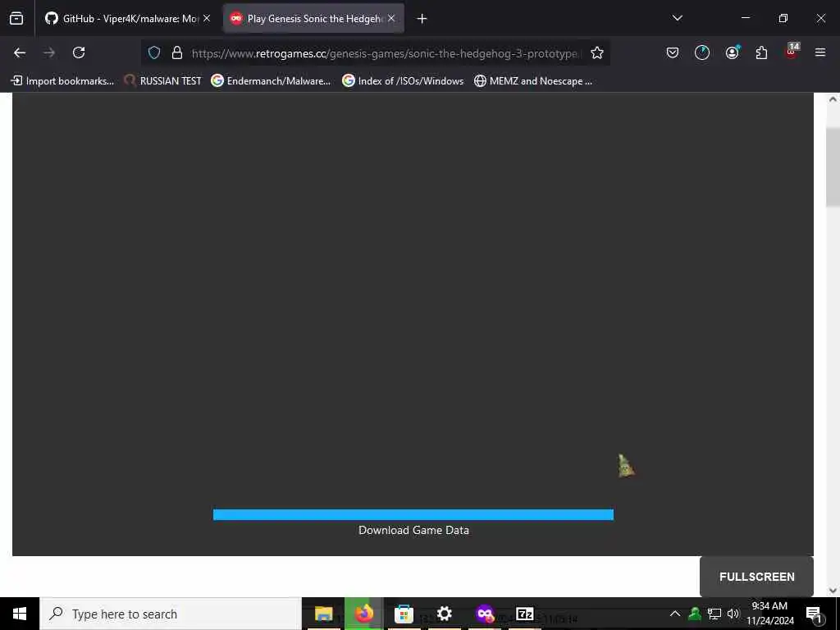The height and width of the screenshot is (630, 840).
Task: Reload the current page
Action: click(79, 52)
